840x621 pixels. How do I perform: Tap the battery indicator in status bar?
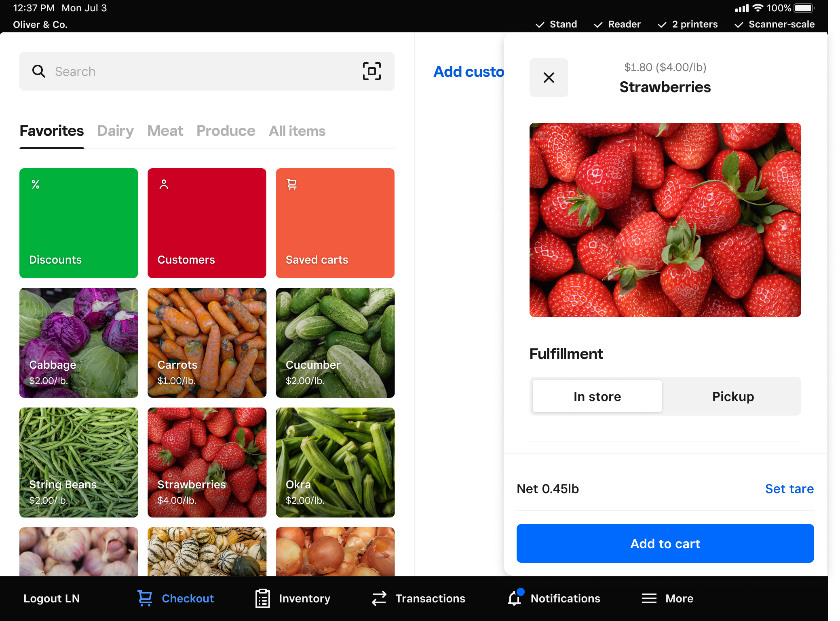click(804, 8)
